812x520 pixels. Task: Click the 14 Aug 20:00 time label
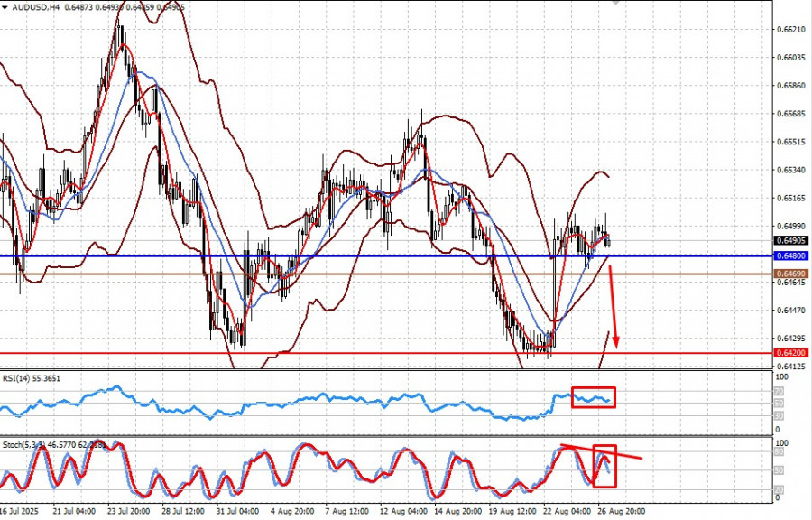(457, 511)
